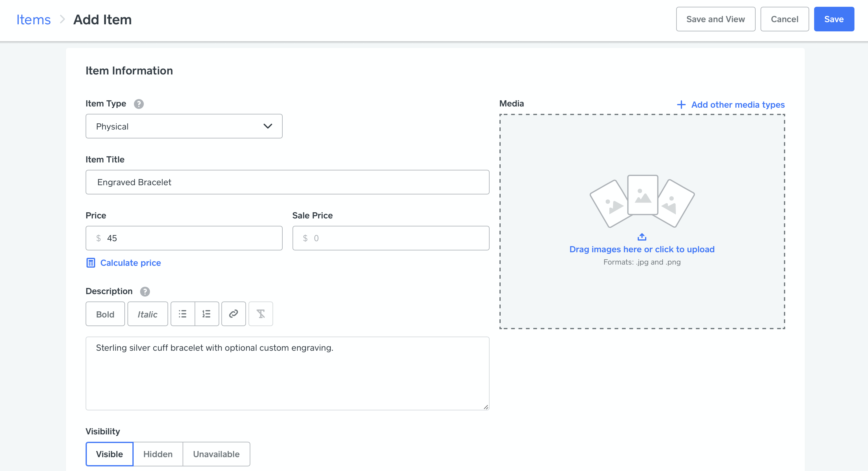Insert a numbered list in description

tap(207, 314)
